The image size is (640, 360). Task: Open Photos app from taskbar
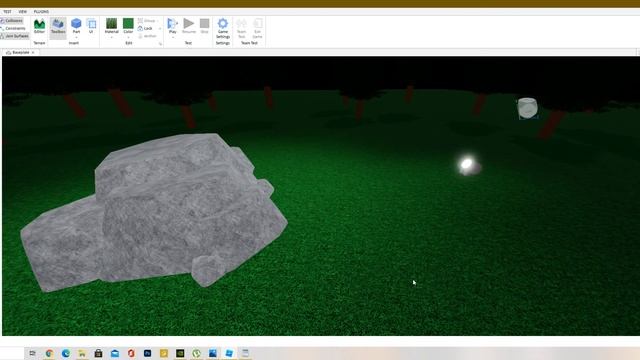click(213, 353)
